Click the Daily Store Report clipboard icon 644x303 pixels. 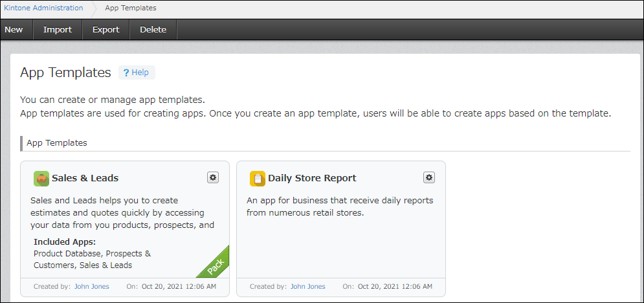[x=258, y=178]
